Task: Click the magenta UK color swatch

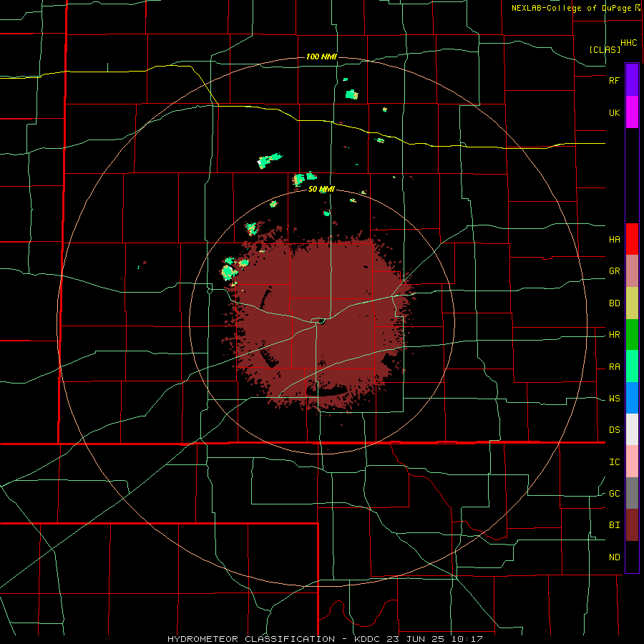Action: (x=632, y=112)
